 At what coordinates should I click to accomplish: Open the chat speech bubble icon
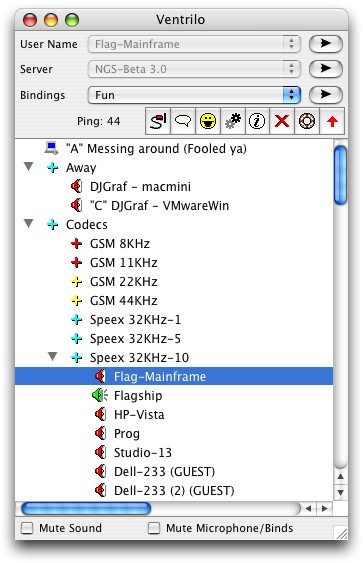(x=183, y=121)
